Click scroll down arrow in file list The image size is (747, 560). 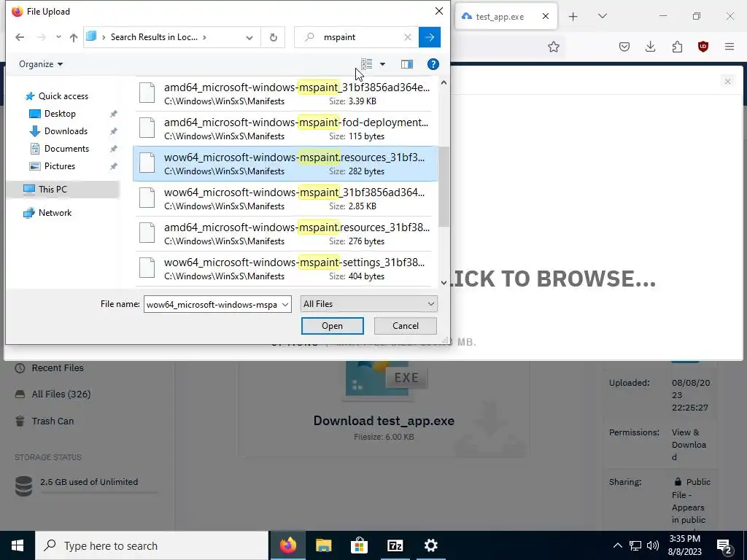click(x=444, y=282)
